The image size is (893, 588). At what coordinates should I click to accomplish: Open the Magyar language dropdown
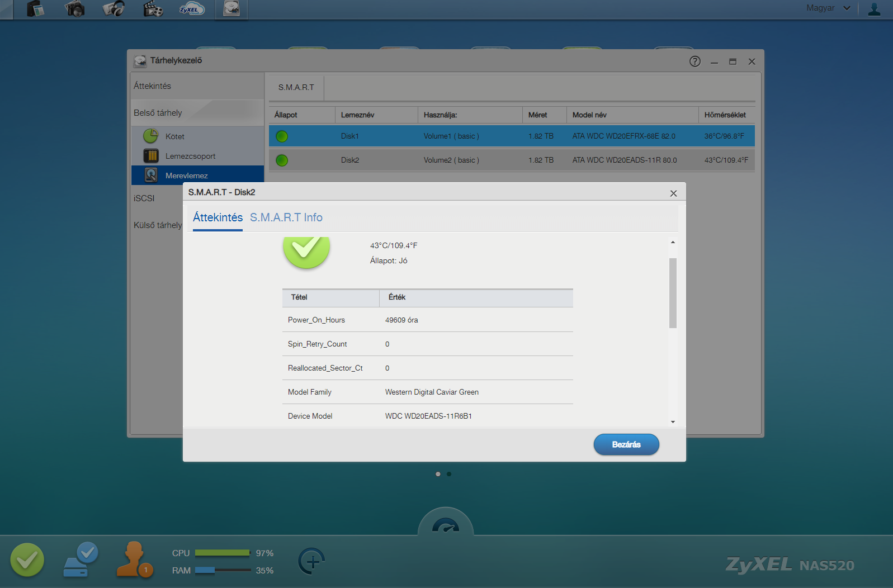tap(828, 8)
